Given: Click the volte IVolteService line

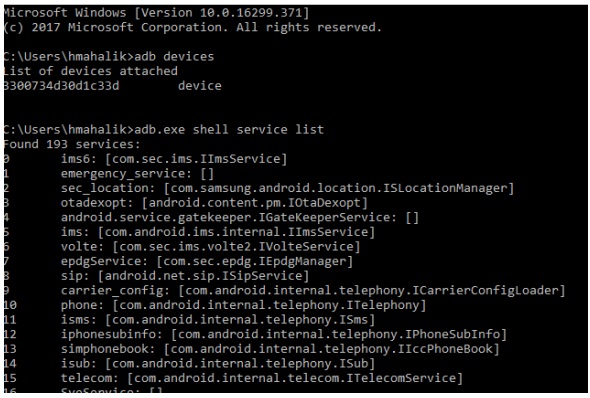Looking at the screenshot, I should pos(210,247).
